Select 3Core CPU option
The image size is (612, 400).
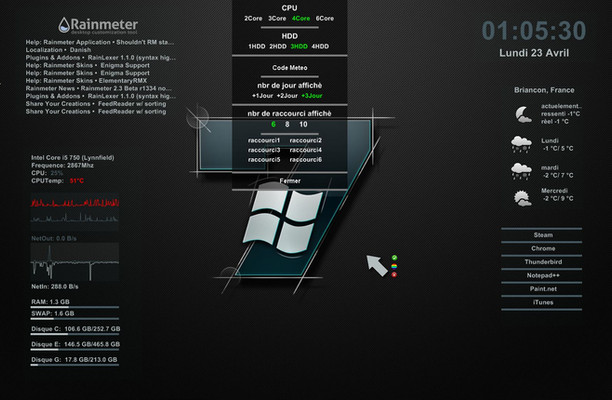tap(277, 18)
